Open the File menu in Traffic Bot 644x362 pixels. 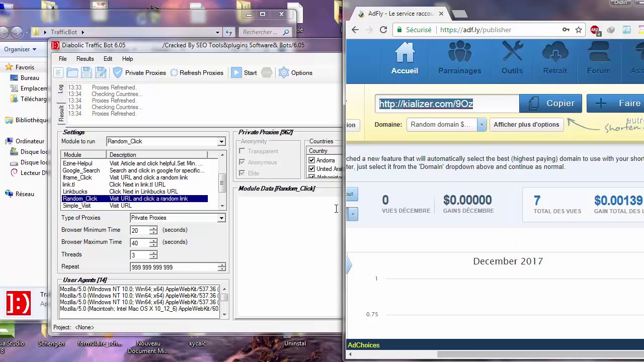pyautogui.click(x=62, y=59)
